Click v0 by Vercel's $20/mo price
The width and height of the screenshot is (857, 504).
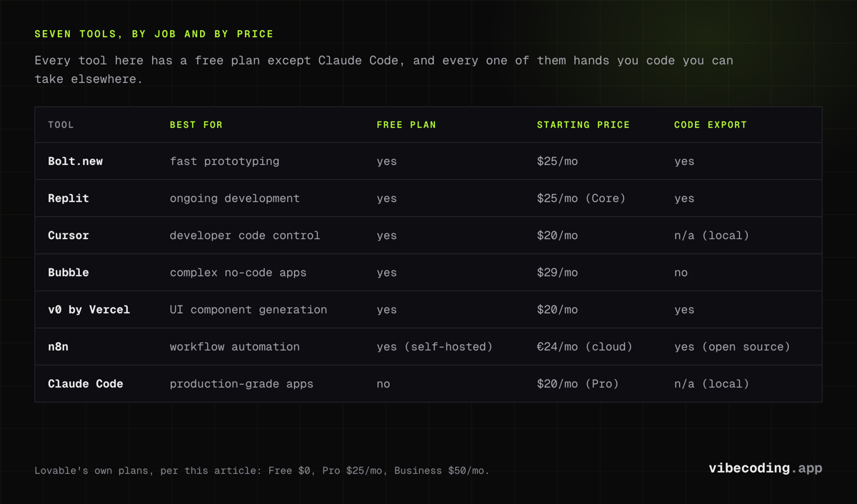click(x=557, y=310)
